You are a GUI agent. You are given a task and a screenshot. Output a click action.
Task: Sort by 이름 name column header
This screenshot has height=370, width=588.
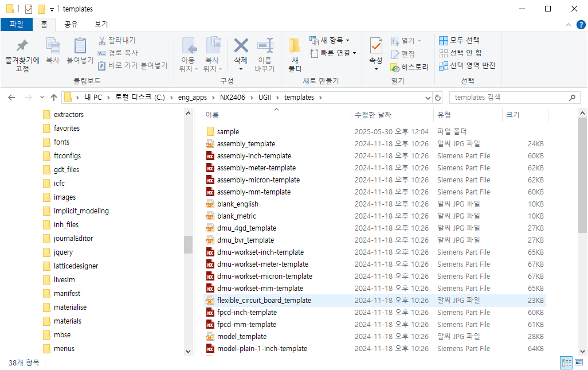(x=212, y=115)
